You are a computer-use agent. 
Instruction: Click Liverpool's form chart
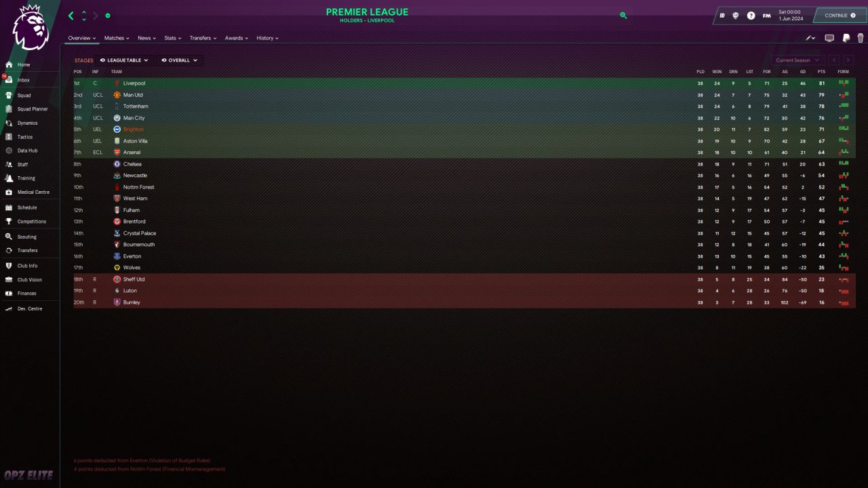click(844, 83)
